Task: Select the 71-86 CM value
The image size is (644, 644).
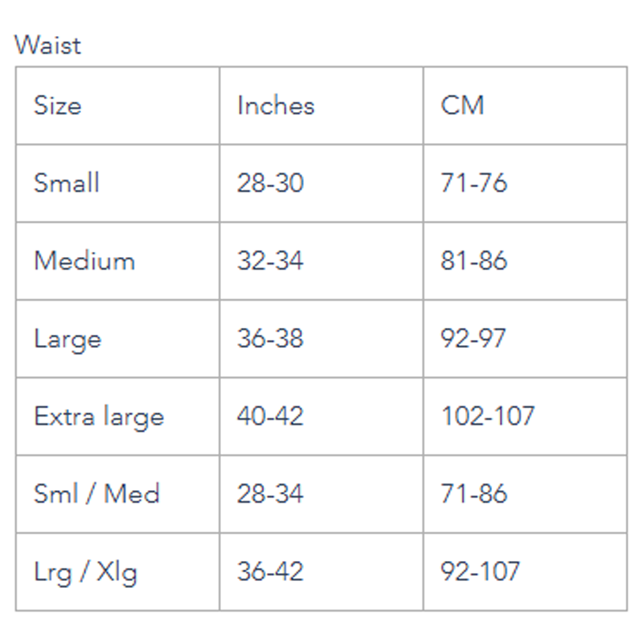Action: [x=474, y=495]
